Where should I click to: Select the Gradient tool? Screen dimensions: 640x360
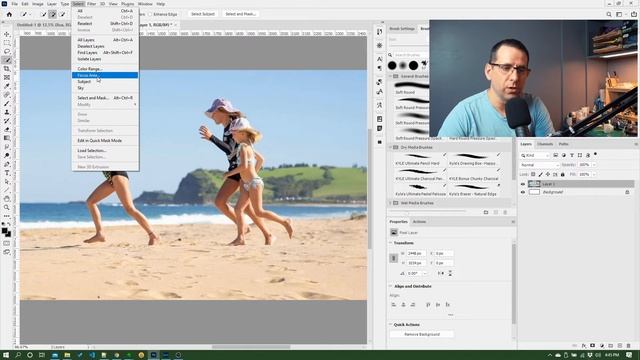coord(7,138)
